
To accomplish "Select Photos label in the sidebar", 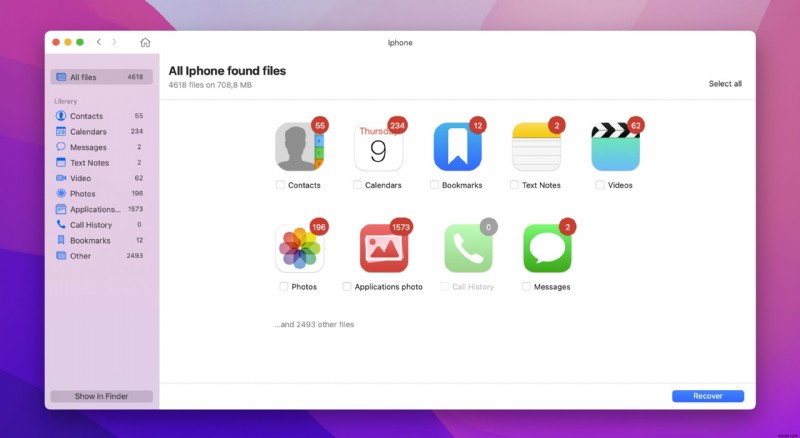I will [x=83, y=194].
